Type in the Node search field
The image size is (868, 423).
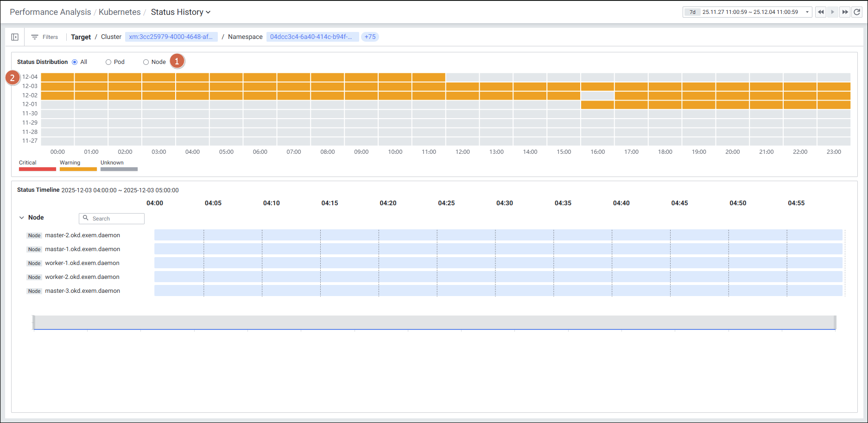(x=117, y=219)
